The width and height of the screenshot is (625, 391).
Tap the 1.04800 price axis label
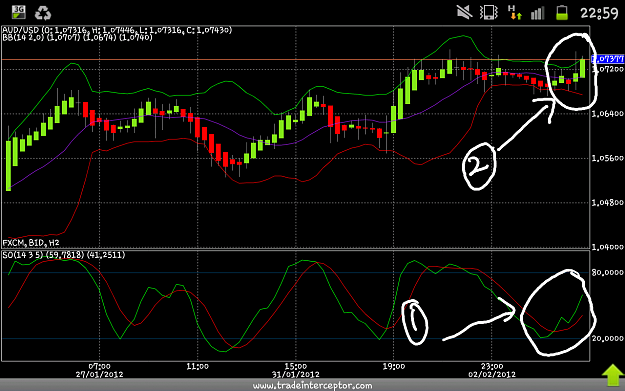coord(607,202)
